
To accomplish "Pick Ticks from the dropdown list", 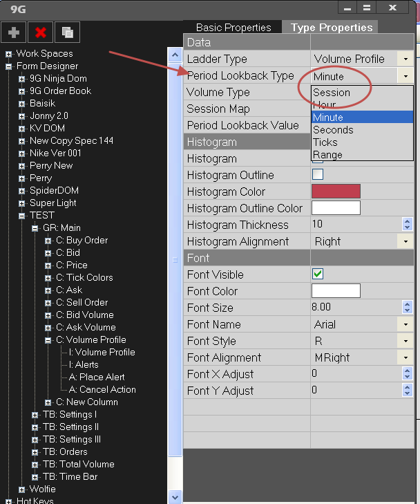I will coord(362,142).
